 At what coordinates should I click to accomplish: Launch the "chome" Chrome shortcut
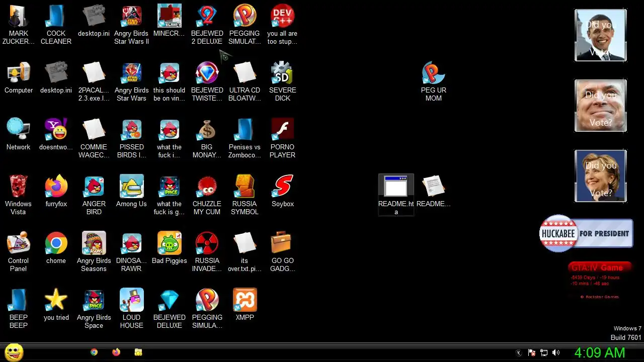point(56,248)
